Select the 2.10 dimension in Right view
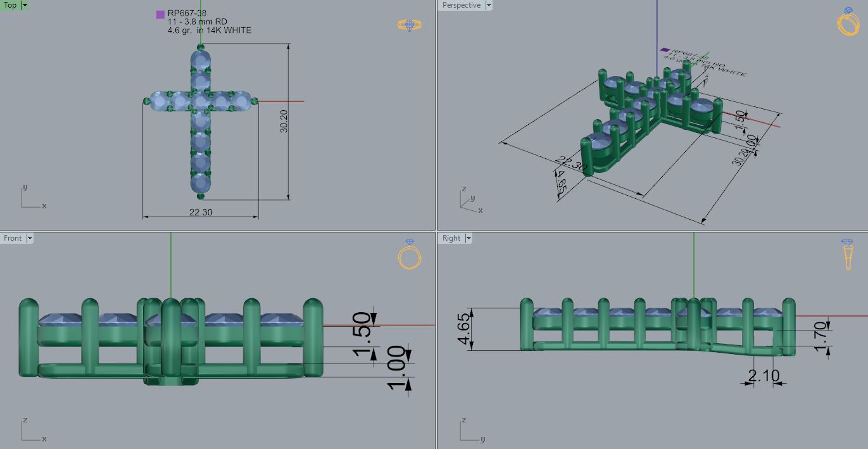The width and height of the screenshot is (868, 449). coord(764,376)
